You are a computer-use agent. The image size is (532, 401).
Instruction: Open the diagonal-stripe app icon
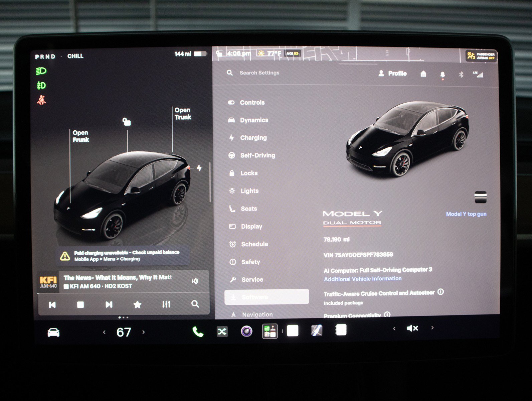(x=317, y=330)
